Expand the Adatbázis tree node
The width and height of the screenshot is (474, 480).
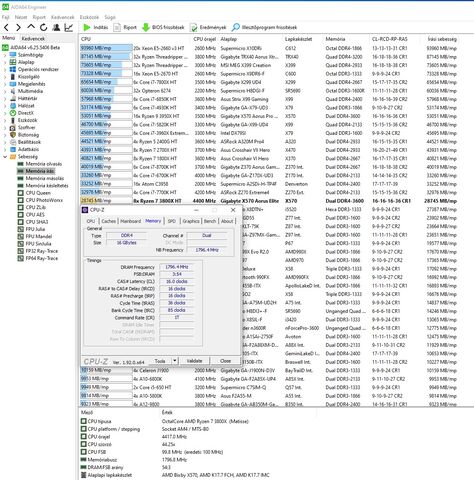(5, 149)
